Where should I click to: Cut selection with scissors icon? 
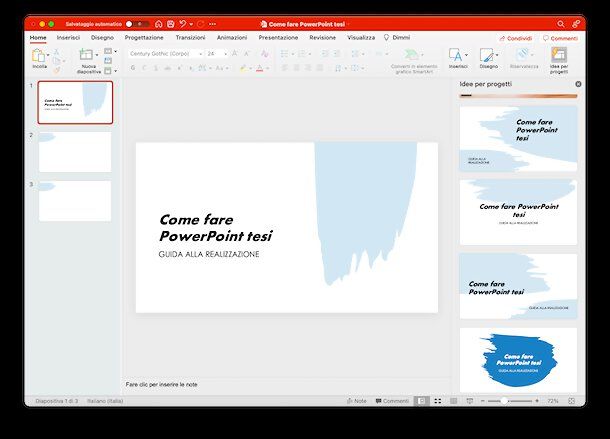coord(57,51)
